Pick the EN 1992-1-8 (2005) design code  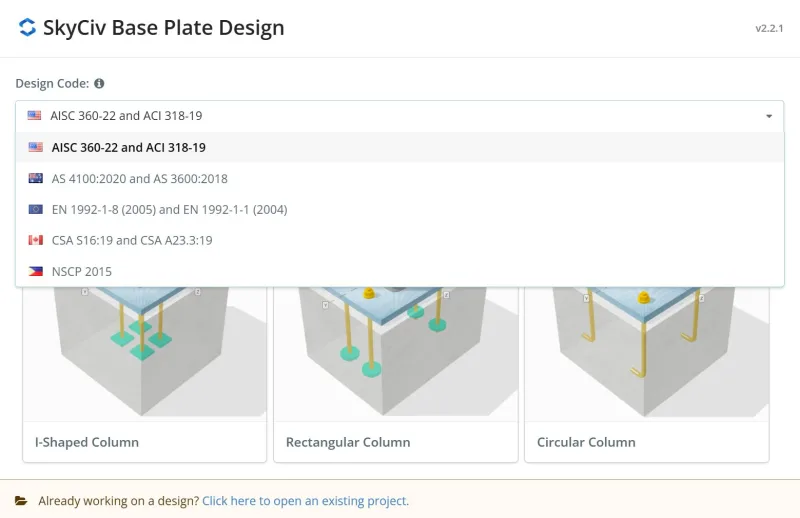pos(169,210)
